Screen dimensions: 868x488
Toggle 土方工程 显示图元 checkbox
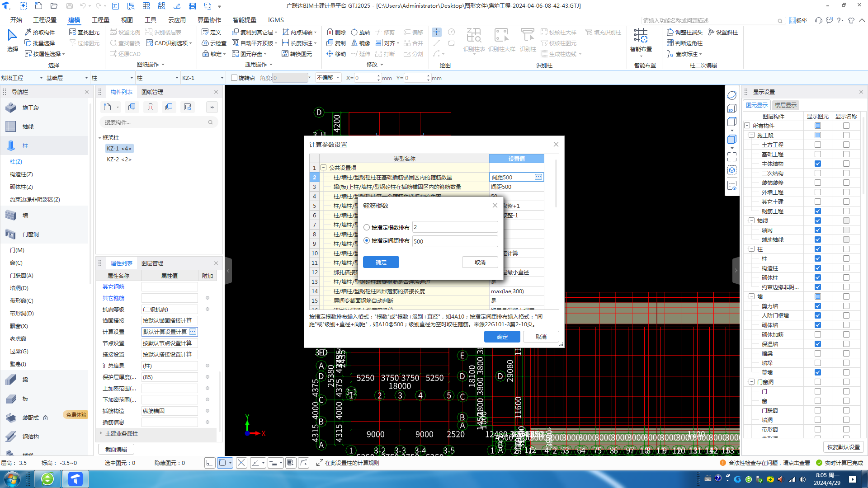[817, 145]
